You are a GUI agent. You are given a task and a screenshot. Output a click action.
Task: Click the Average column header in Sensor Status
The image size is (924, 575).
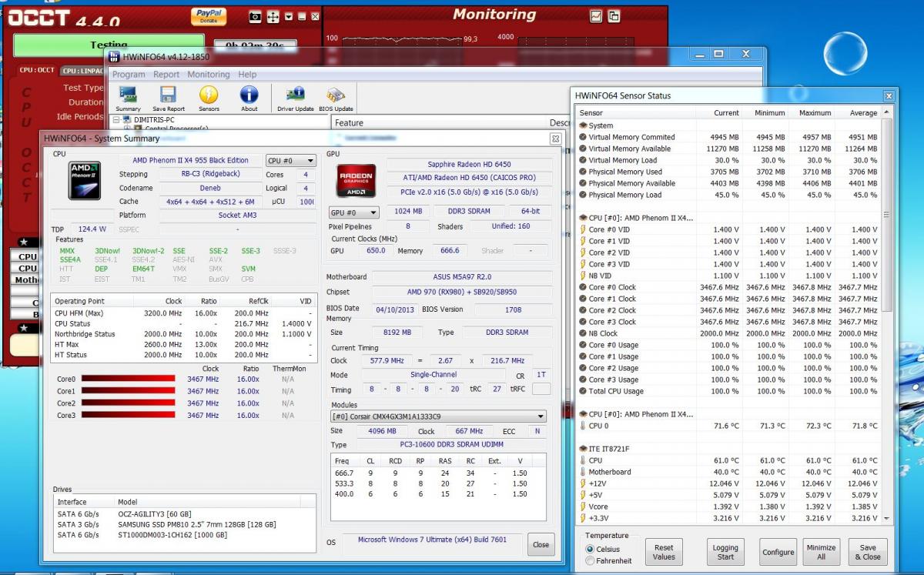click(x=856, y=112)
